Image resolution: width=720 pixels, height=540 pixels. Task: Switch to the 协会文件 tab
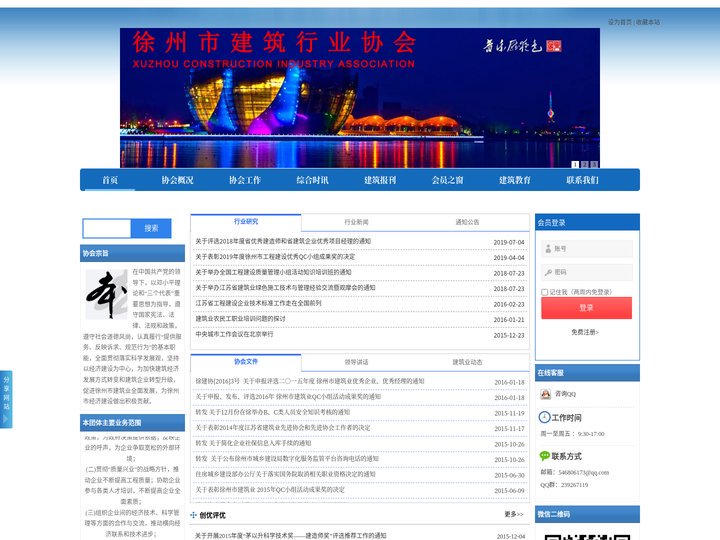(x=246, y=362)
